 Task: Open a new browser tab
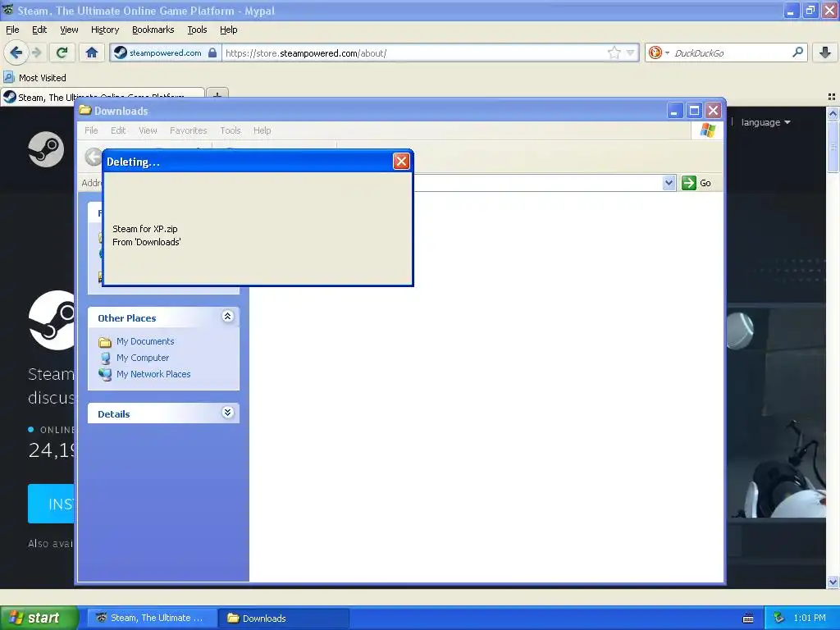click(217, 96)
